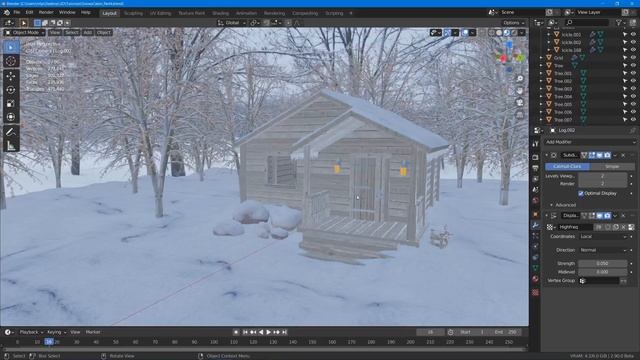Open the Material properties tab icon

coord(536,279)
